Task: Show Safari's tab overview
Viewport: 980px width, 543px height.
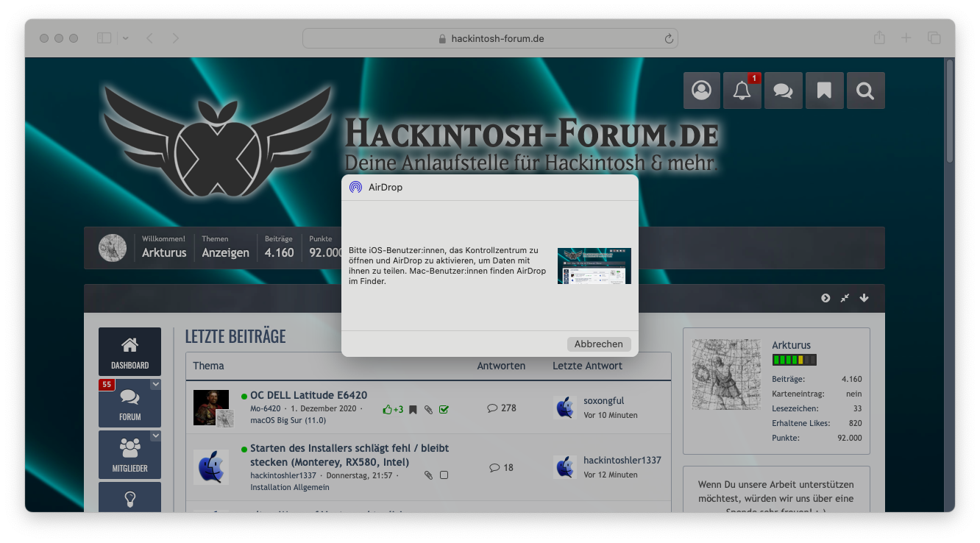Action: tap(934, 38)
